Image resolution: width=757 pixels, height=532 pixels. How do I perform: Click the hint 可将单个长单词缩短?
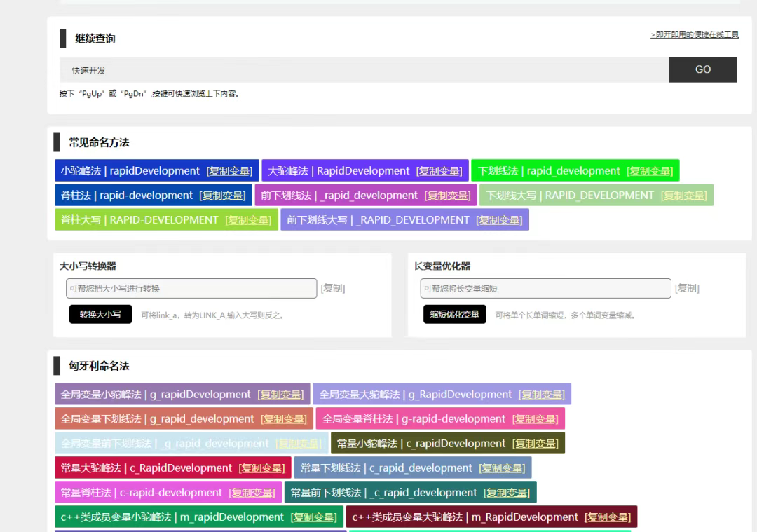566,315
